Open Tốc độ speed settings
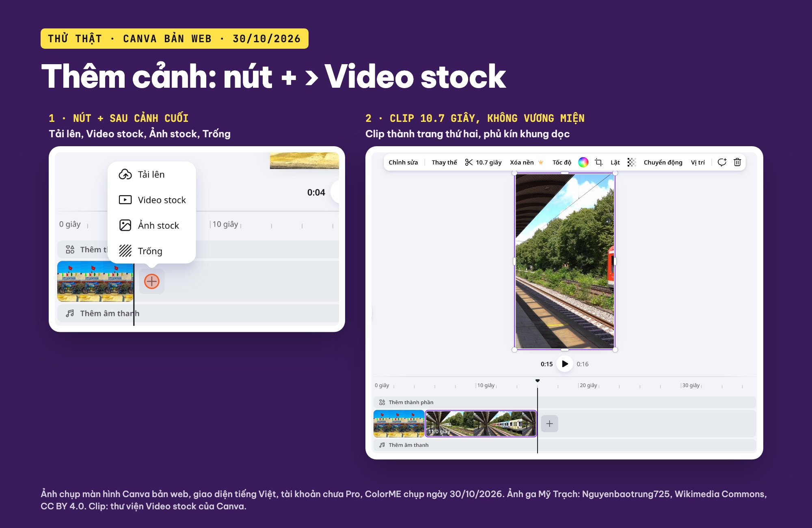The height and width of the screenshot is (528, 812). pos(562,162)
